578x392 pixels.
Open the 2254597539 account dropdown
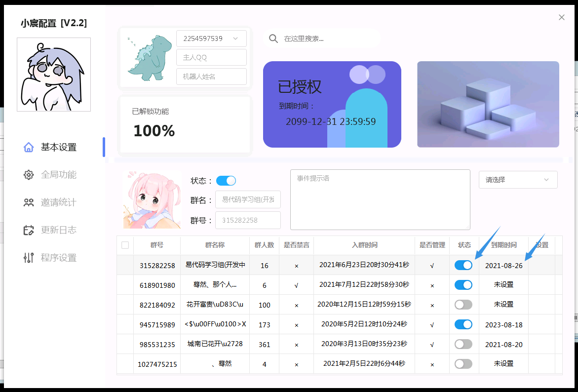pos(211,39)
